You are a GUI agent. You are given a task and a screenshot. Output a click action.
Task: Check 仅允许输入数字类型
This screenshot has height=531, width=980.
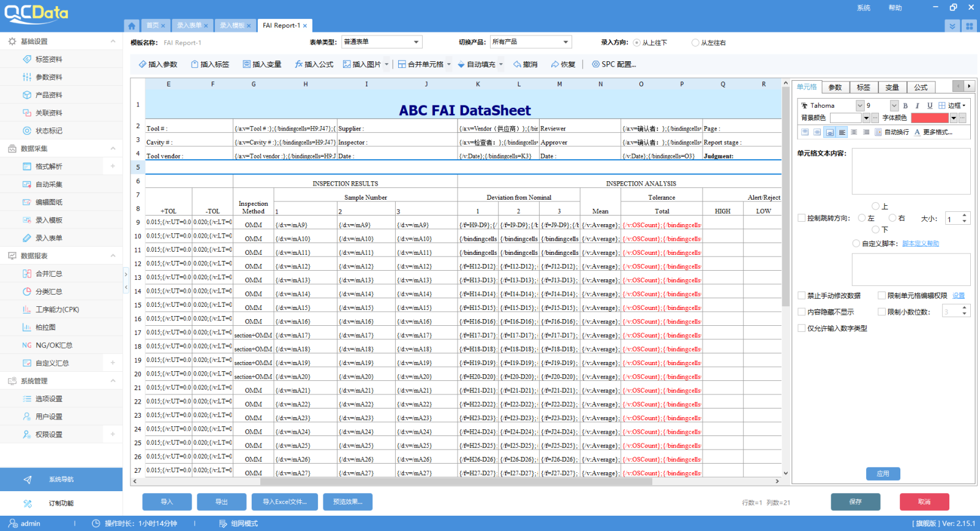point(802,328)
